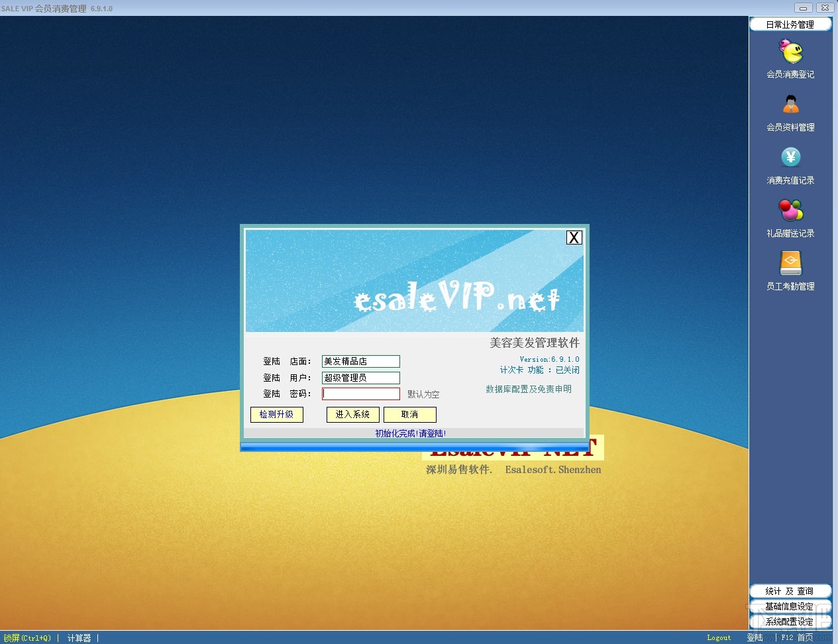Image resolution: width=838 pixels, height=644 pixels.
Task: Click 登陆 in the status bar
Action: [x=755, y=637]
